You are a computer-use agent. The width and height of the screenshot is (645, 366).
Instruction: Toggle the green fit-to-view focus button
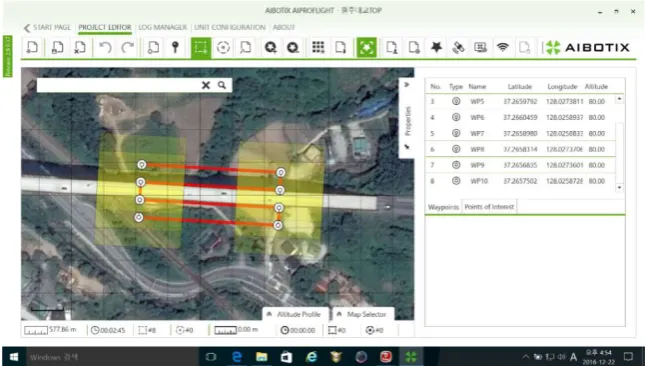click(x=366, y=48)
